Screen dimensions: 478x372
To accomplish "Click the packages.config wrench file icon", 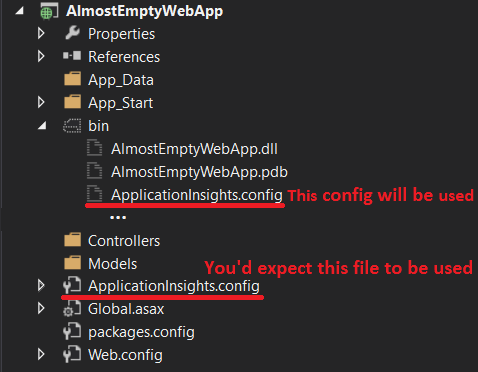I will 72,331.
